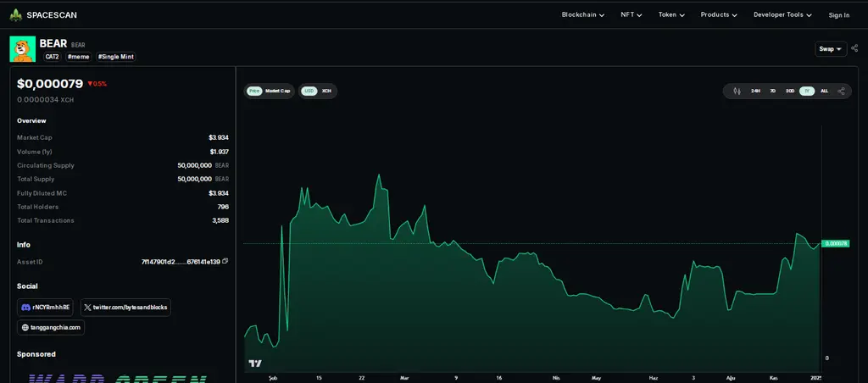Click the SPACESCAN brand name
The image size is (868, 383).
[x=52, y=15]
